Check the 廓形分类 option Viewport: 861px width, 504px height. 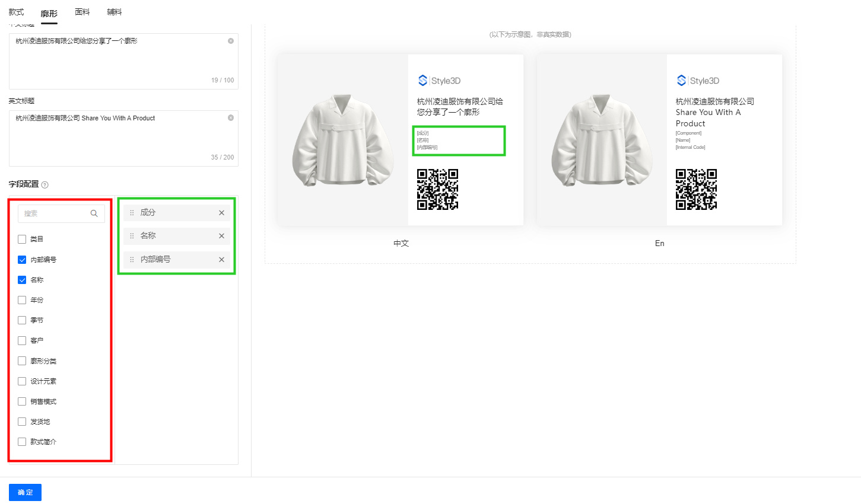pyautogui.click(x=22, y=361)
